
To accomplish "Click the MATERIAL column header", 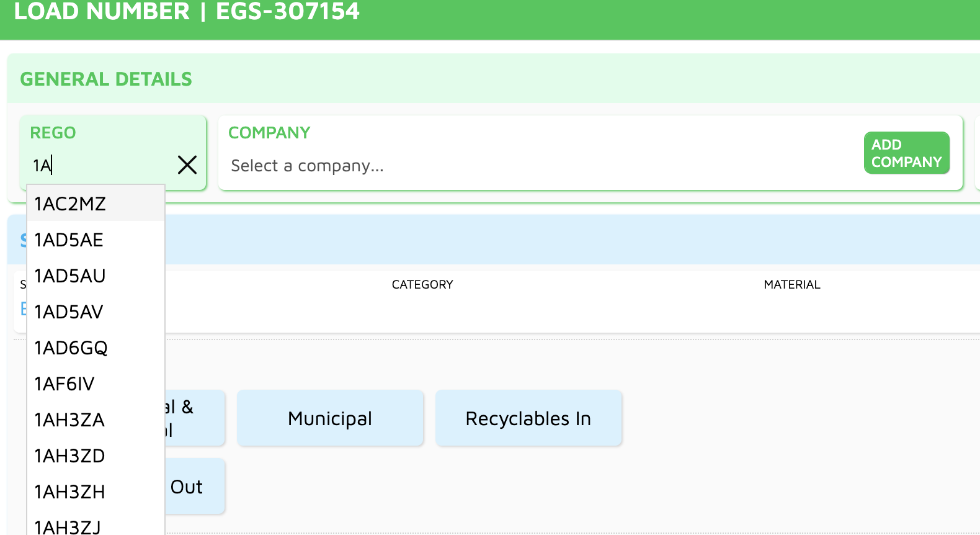I will click(x=791, y=284).
